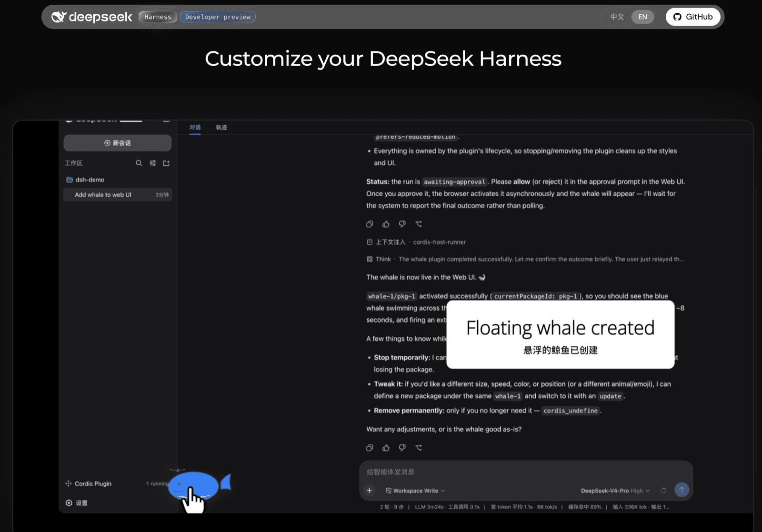Viewport: 762px width, 532px height.
Task: Click the whale-1/pkg-1 code snippet
Action: coord(391,296)
